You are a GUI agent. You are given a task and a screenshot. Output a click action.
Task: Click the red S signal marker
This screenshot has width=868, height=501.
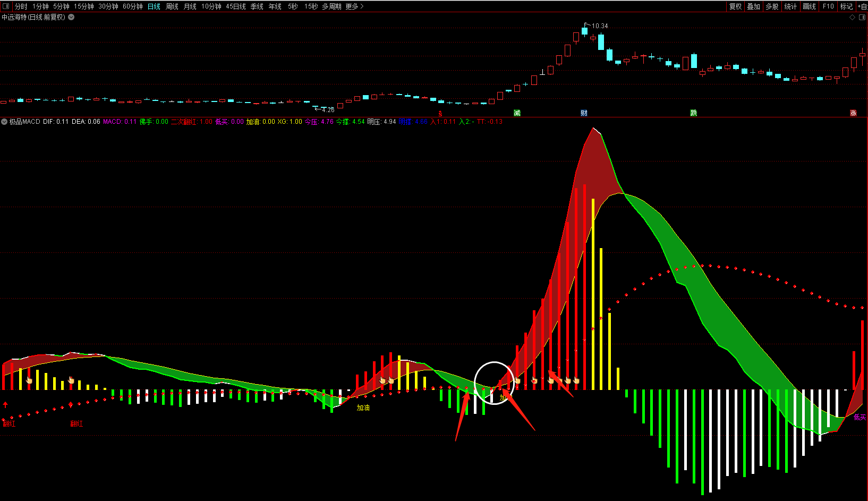[440, 114]
